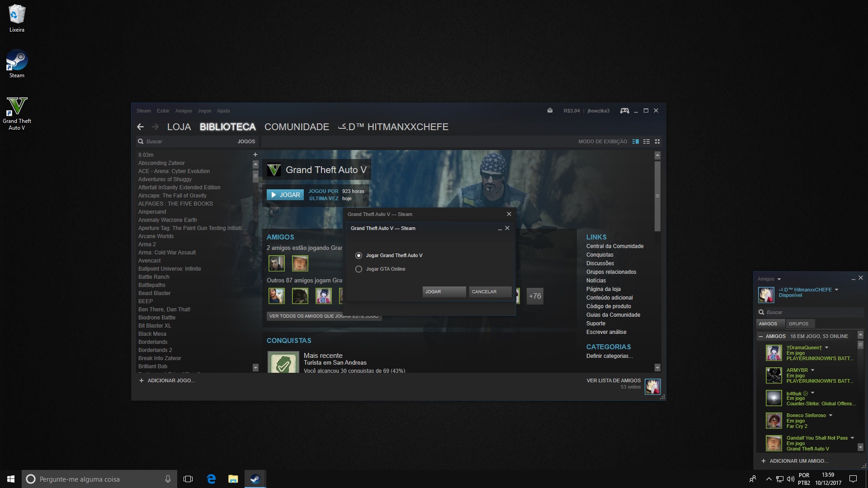Open the Amigos window dropdown arrow

779,279
